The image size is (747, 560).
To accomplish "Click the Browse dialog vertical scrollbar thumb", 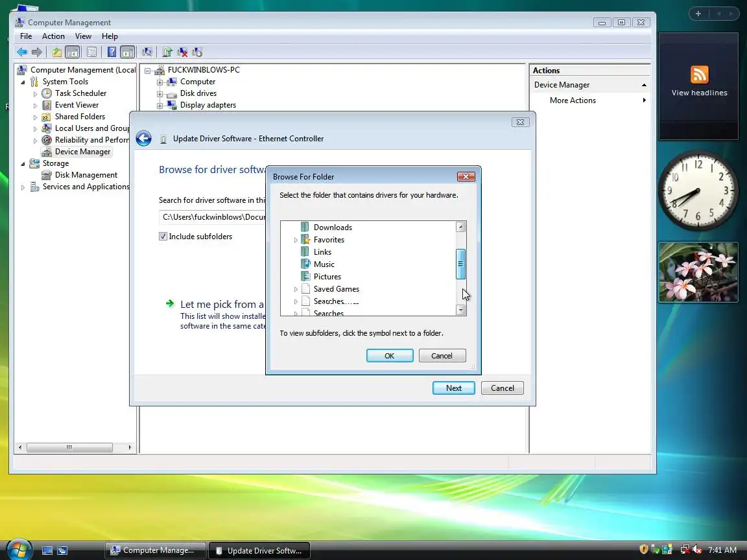I will pos(460,264).
